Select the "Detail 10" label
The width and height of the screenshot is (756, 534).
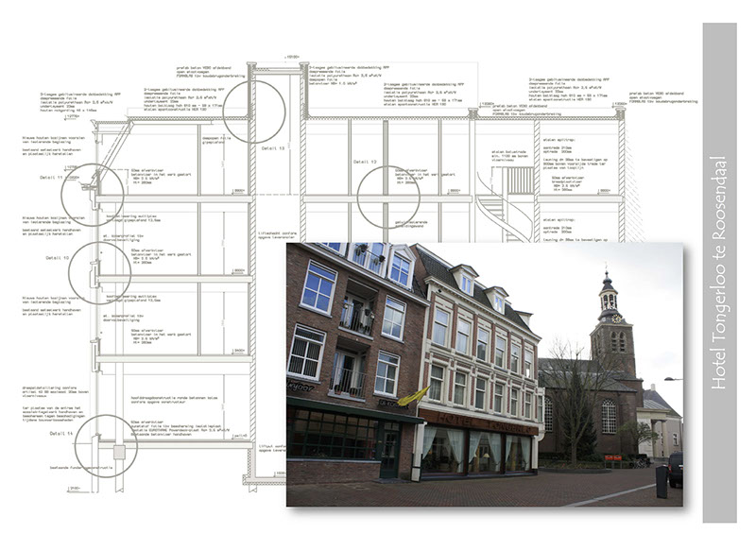(x=58, y=258)
